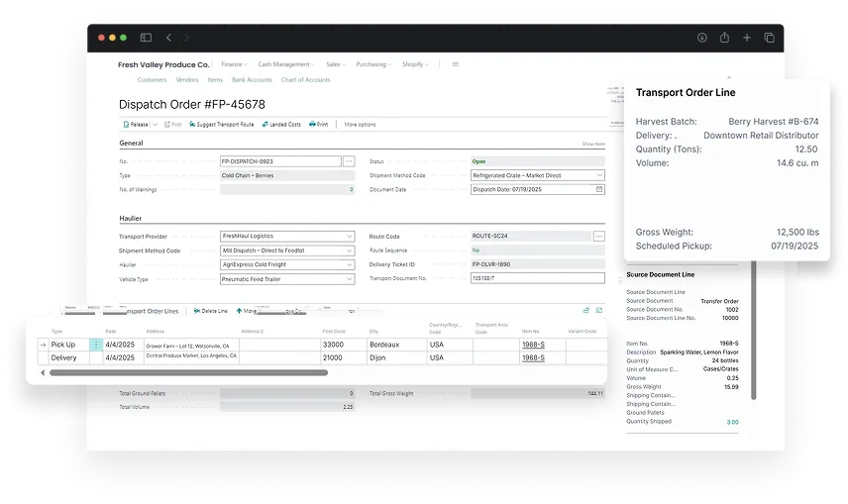Click Delete Line in Transport Order Lines
Image resolution: width=848 pixels, height=504 pixels.
[210, 311]
